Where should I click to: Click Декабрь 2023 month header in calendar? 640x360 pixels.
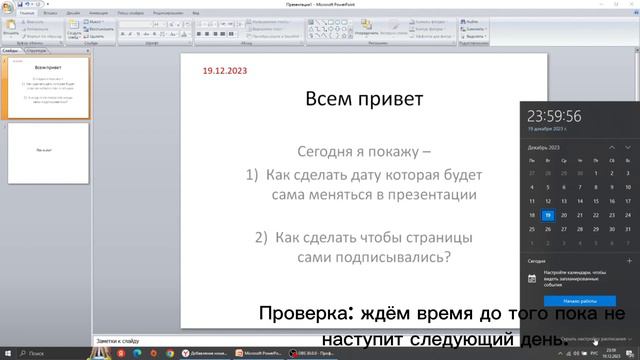coord(543,147)
